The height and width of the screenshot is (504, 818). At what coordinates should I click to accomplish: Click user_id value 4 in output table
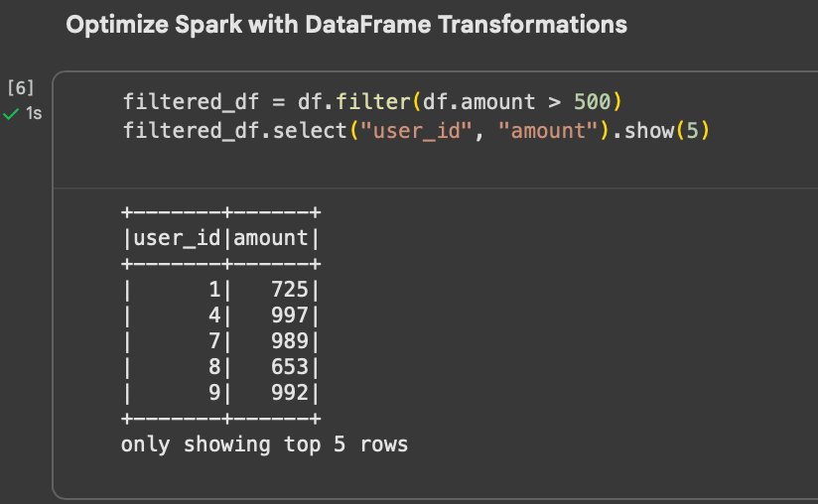click(x=214, y=315)
